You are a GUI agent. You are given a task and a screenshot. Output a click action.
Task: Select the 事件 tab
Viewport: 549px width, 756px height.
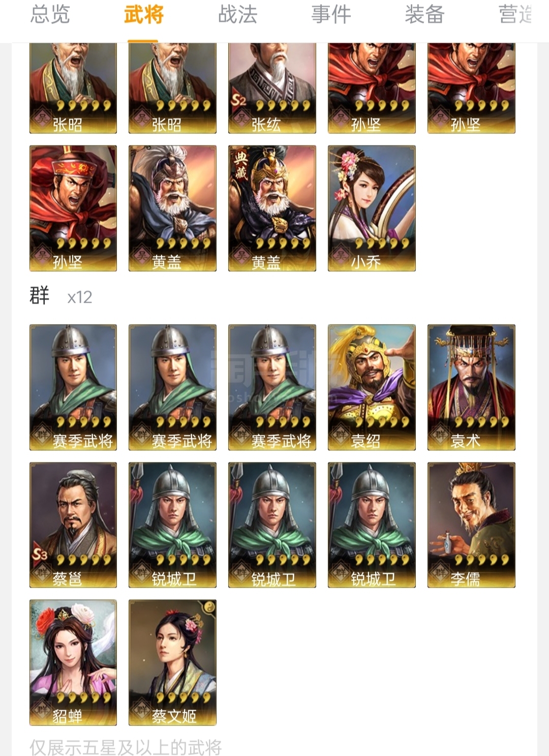(331, 14)
